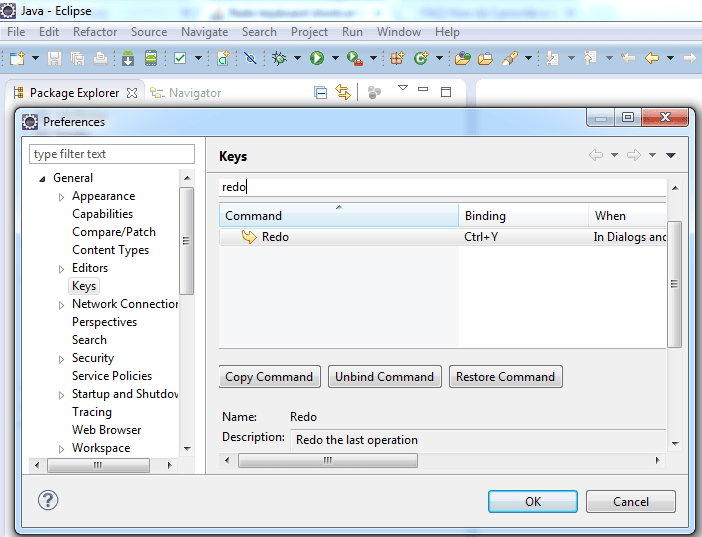The image size is (702, 537).
Task: Select the Redo command row
Action: [x=442, y=237]
